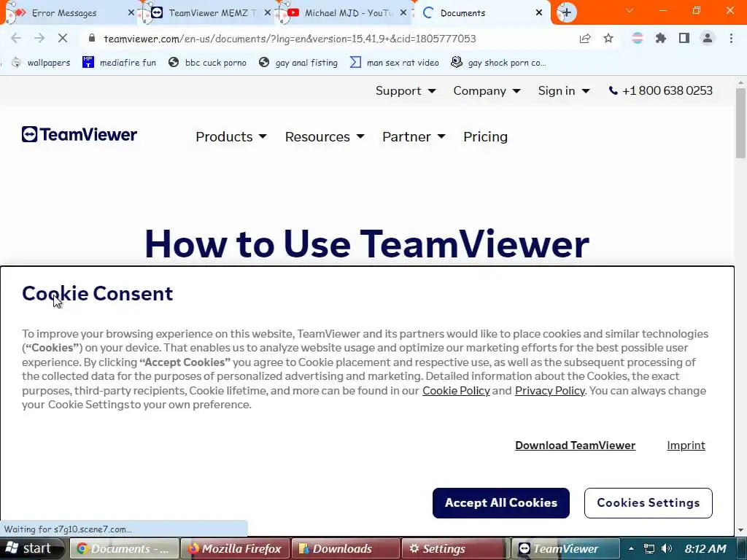
Task: Open the Windows start button
Action: pos(31,548)
